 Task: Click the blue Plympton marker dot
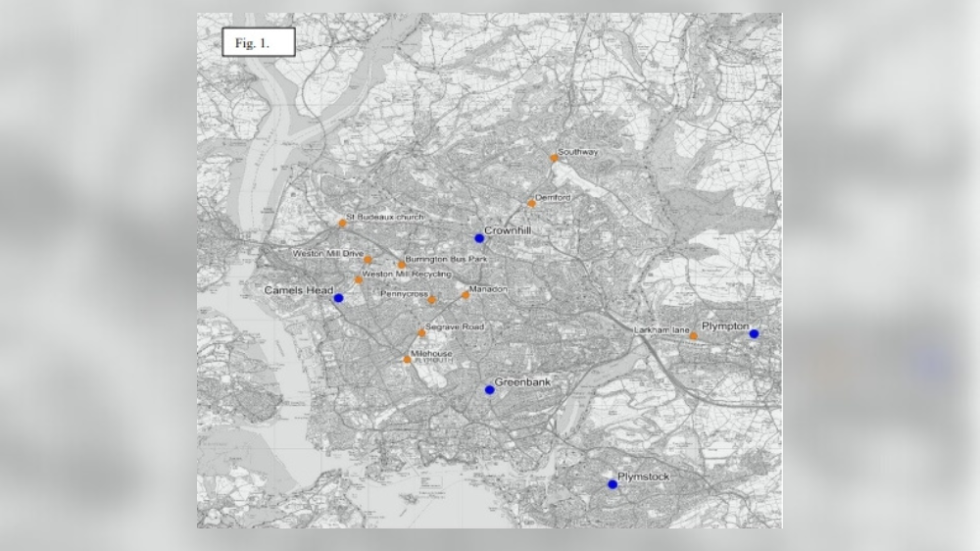(x=754, y=334)
